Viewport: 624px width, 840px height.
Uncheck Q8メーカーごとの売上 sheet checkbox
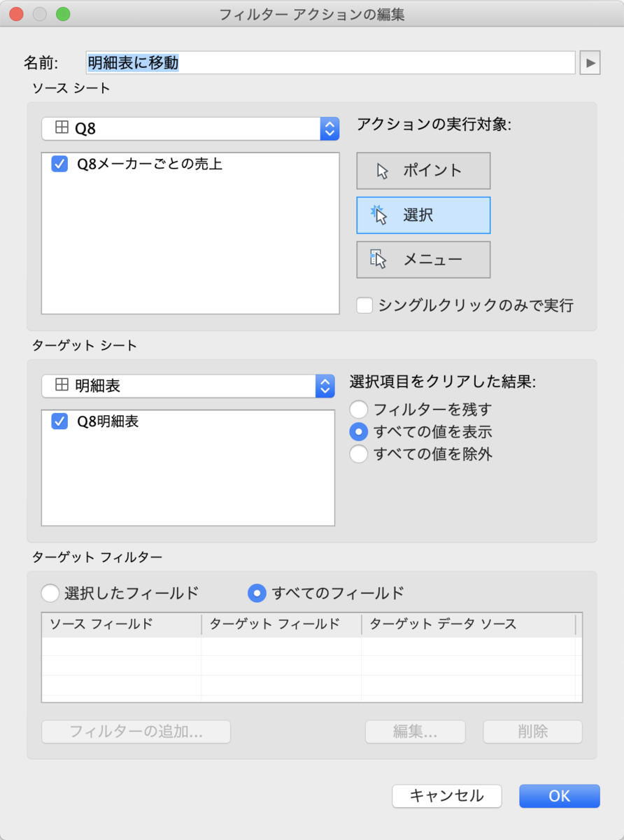59,164
